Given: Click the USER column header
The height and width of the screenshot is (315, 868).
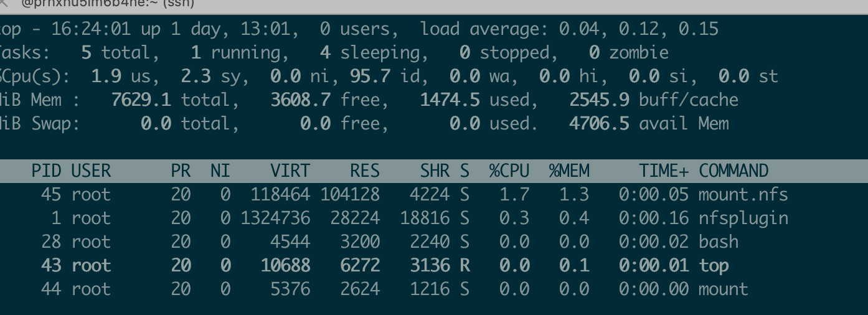Looking at the screenshot, I should coord(91,171).
